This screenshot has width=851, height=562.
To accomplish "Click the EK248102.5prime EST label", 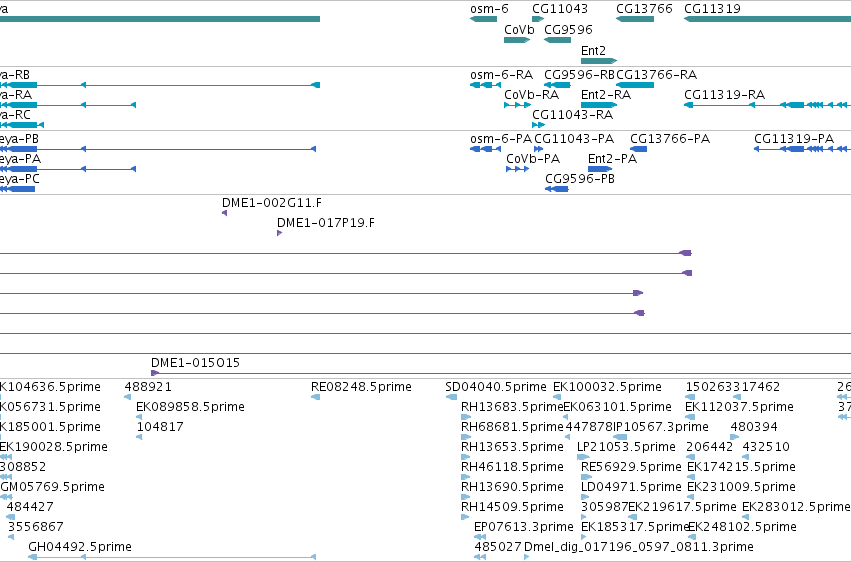I will pos(742,527).
